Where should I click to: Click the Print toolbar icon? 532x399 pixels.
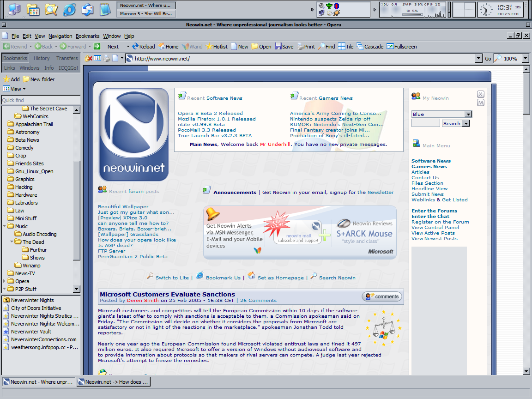click(x=300, y=46)
